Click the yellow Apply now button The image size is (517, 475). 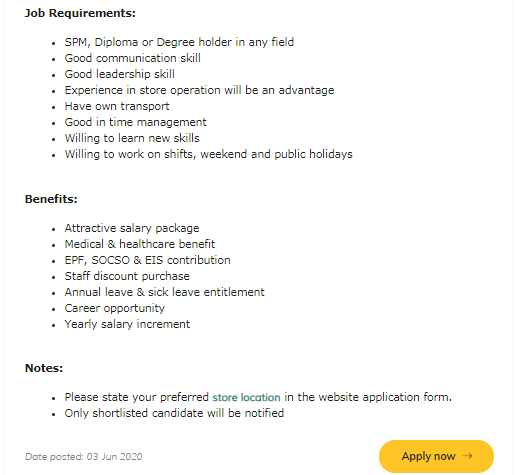[436, 456]
